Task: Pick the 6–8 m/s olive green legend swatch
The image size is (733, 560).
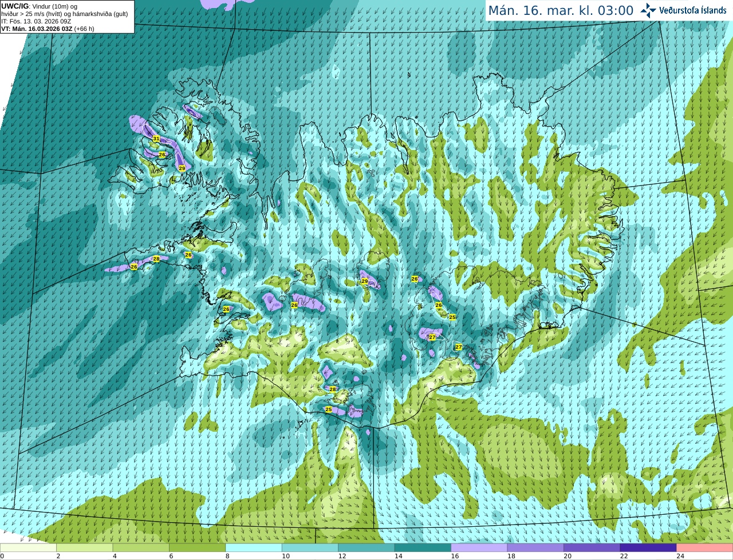Action: 198,548
